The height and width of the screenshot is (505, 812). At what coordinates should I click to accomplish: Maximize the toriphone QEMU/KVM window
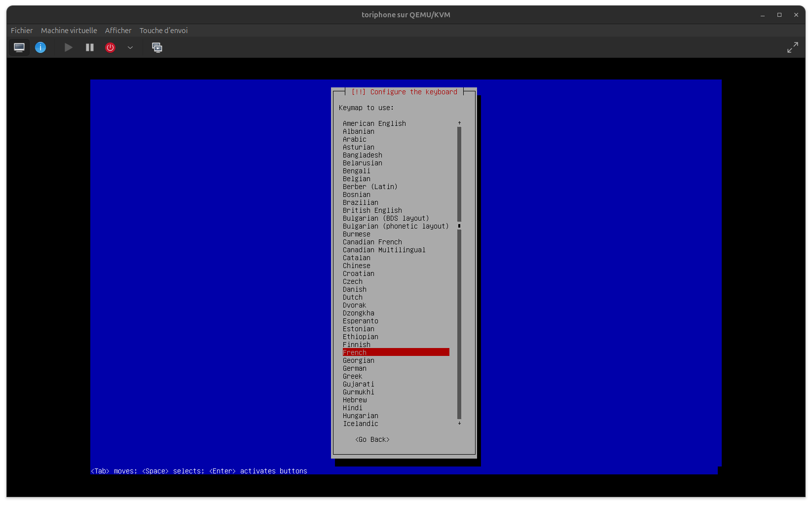pos(779,15)
